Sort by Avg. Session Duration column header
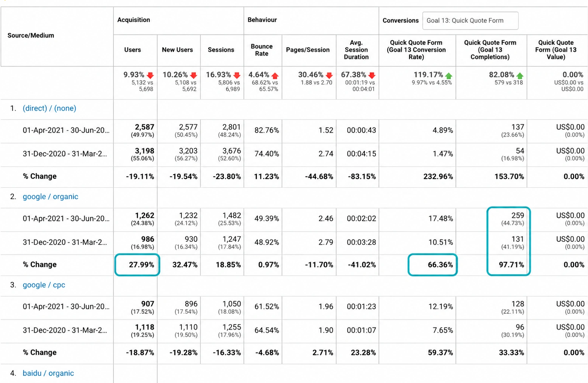Image resolution: width=588 pixels, height=383 pixels. click(x=356, y=50)
